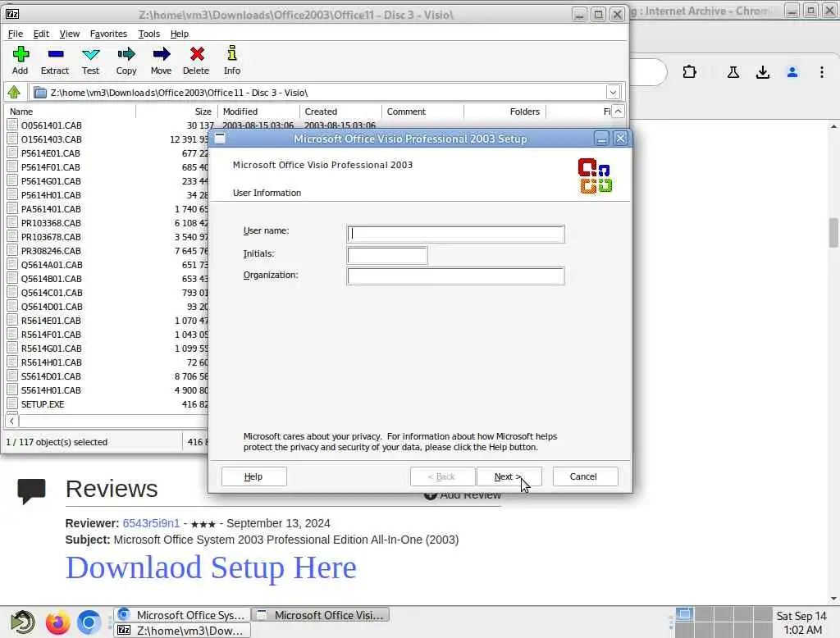The width and height of the screenshot is (840, 638).
Task: Expand the 7-Zip address path dropdown
Action: 613,92
